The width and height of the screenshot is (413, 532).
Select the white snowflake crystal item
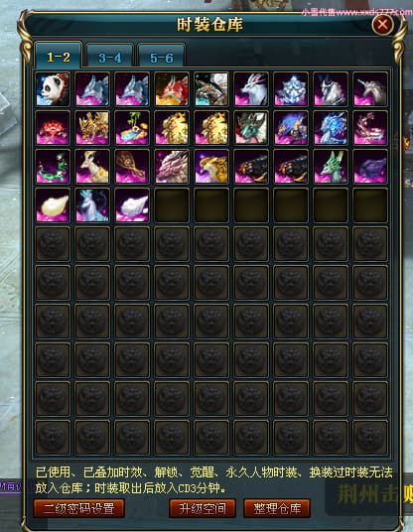291,89
